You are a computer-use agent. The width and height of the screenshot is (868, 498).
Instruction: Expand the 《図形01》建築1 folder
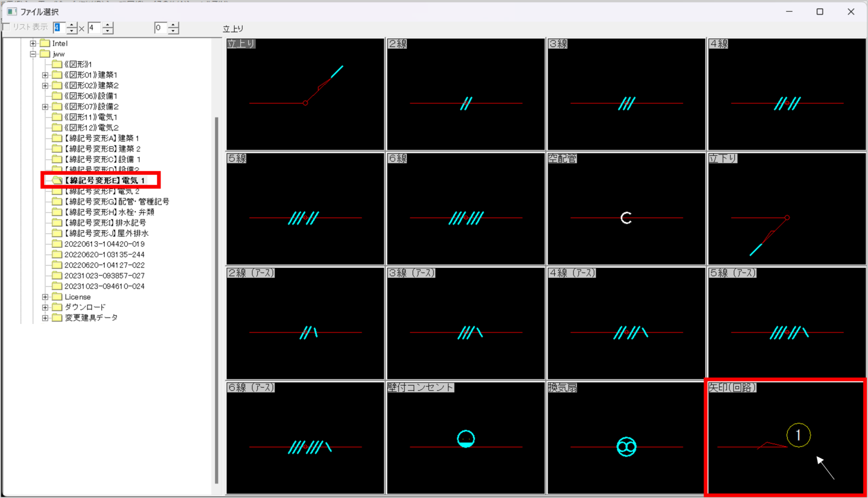tap(45, 75)
